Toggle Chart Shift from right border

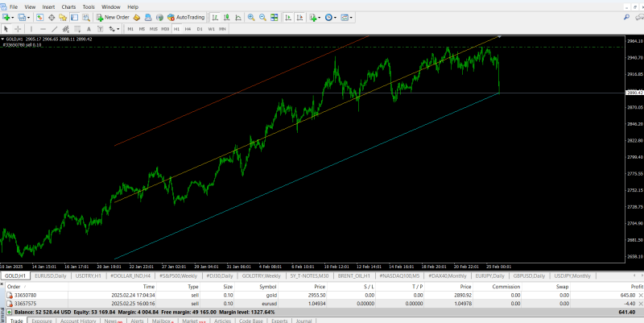point(299,17)
